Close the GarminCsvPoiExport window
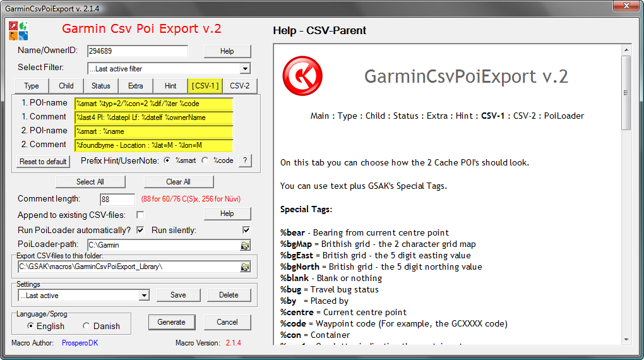Image resolution: width=644 pixels, height=360 pixels. [x=626, y=6]
